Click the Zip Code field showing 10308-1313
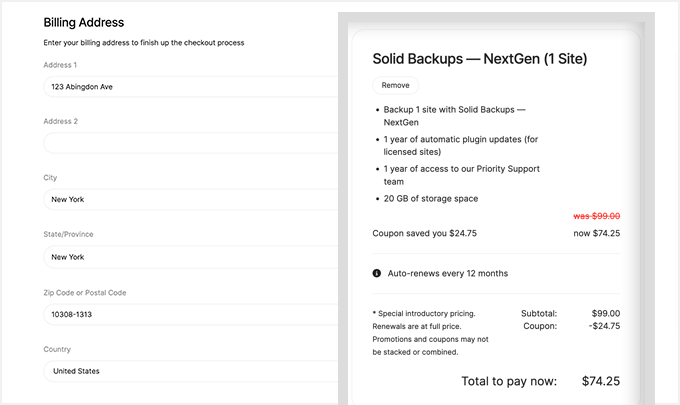Image resolution: width=680 pixels, height=405 pixels. (x=190, y=314)
